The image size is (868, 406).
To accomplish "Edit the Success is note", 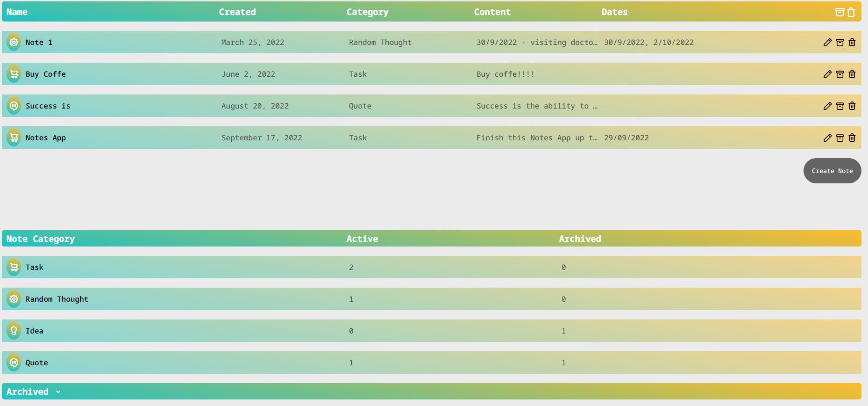I will point(827,106).
